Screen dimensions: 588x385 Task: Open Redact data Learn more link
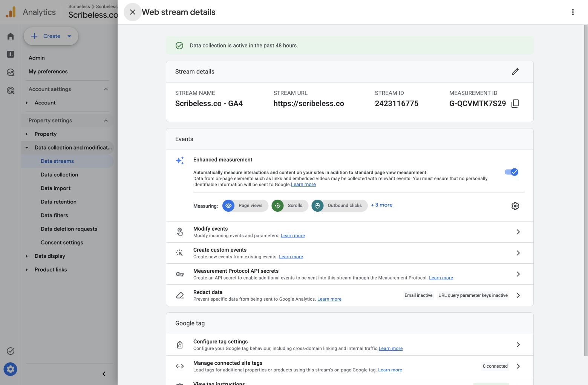tap(329, 299)
